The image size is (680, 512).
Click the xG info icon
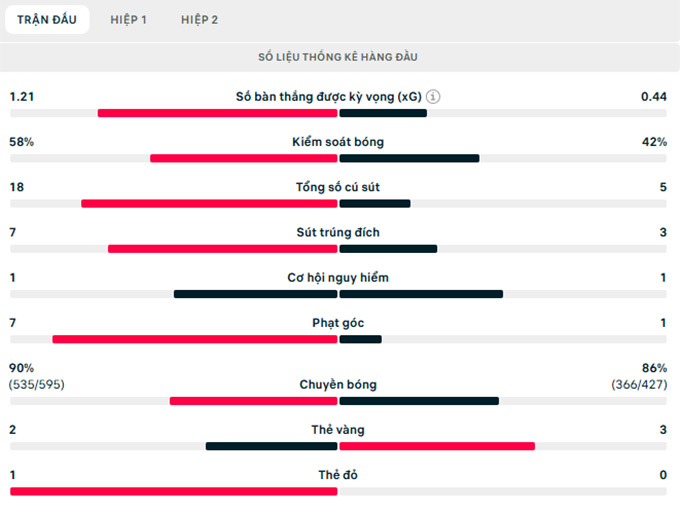coord(433,97)
